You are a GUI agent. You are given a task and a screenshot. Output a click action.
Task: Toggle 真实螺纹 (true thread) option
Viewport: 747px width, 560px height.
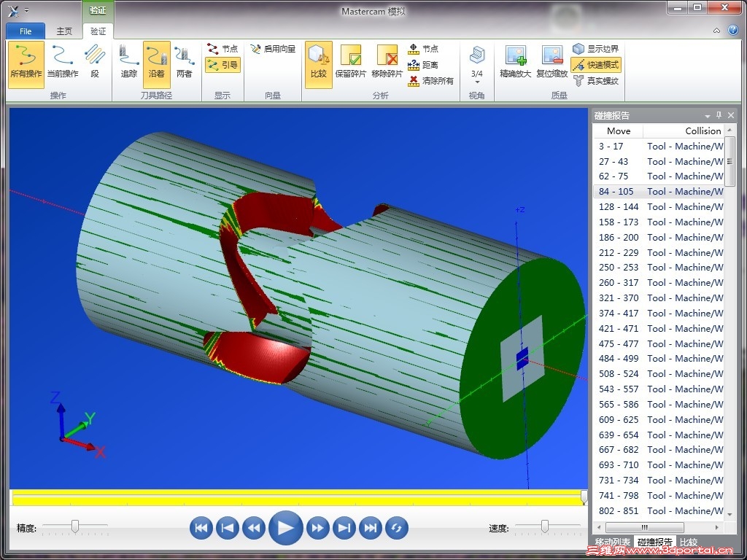(x=595, y=81)
